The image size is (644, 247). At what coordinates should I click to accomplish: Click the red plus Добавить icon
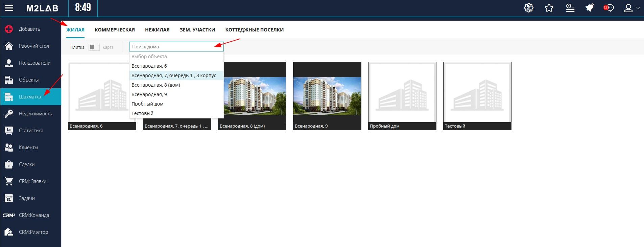pyautogui.click(x=9, y=29)
